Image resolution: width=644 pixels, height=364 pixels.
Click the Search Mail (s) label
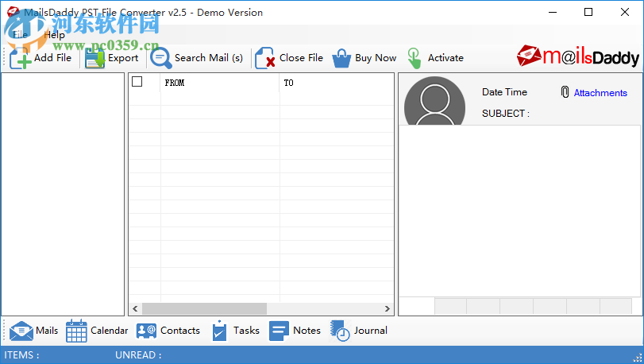209,58
